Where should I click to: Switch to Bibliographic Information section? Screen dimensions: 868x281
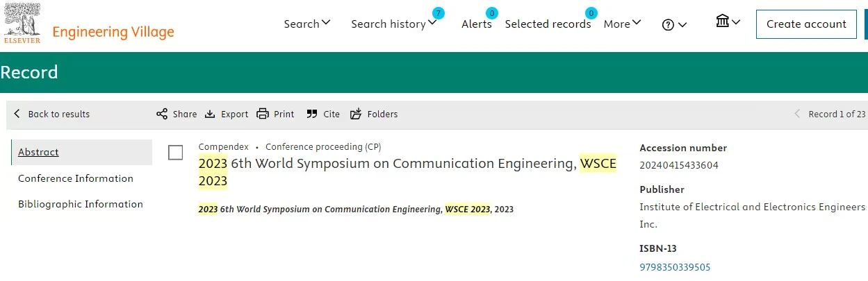81,204
